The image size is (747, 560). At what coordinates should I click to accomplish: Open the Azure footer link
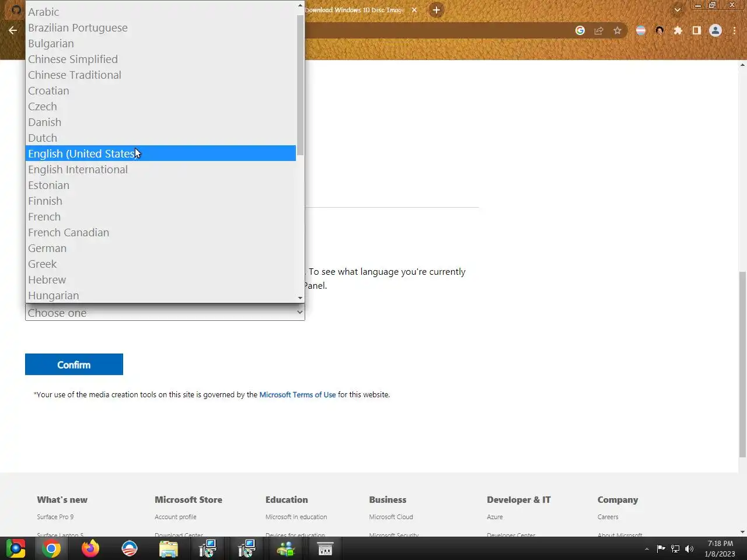point(495,517)
